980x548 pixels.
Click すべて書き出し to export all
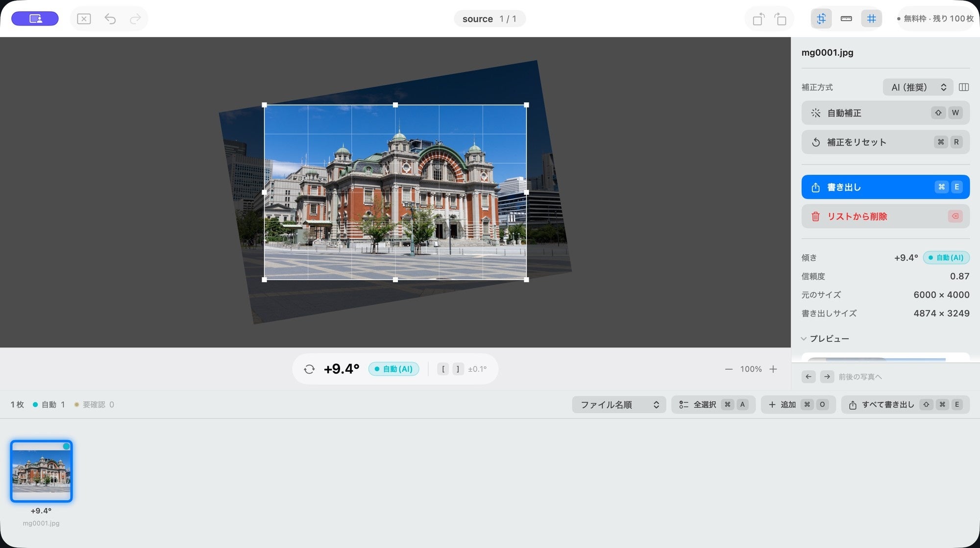906,405
